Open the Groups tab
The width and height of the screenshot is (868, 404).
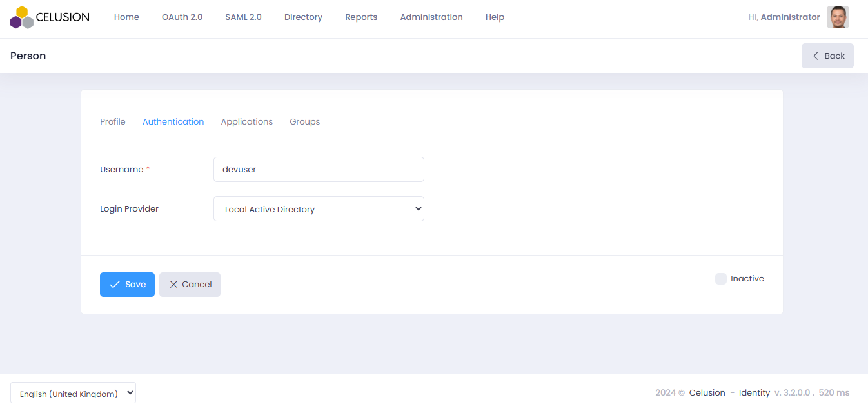click(x=304, y=121)
